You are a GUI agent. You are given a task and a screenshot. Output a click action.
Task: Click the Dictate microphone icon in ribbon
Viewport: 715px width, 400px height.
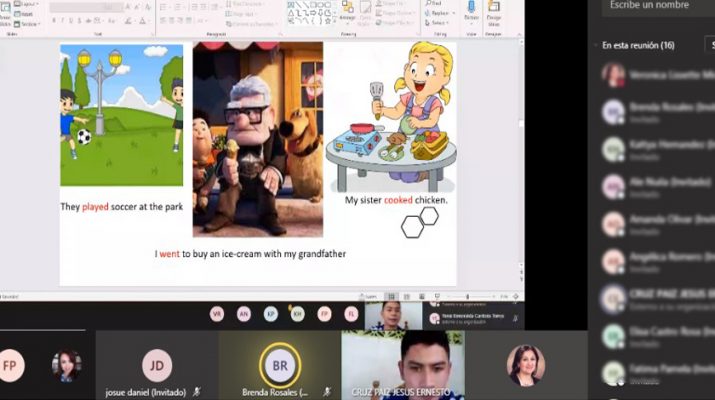tap(471, 12)
